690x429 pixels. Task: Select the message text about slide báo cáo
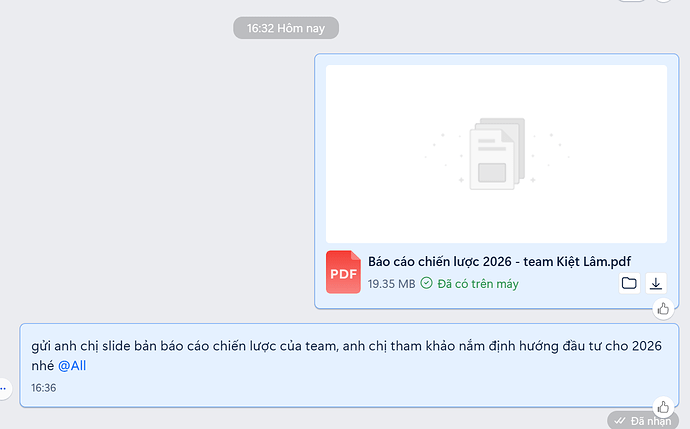tap(346, 356)
